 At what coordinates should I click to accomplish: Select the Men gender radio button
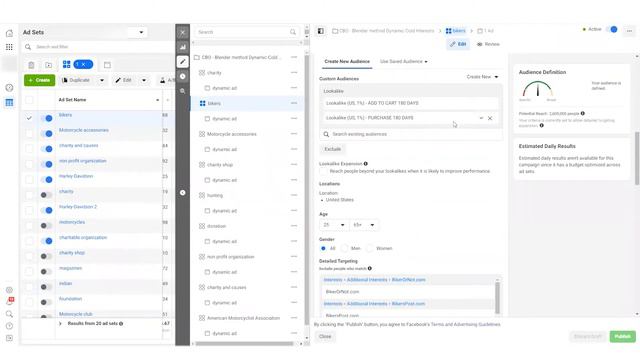(344, 248)
